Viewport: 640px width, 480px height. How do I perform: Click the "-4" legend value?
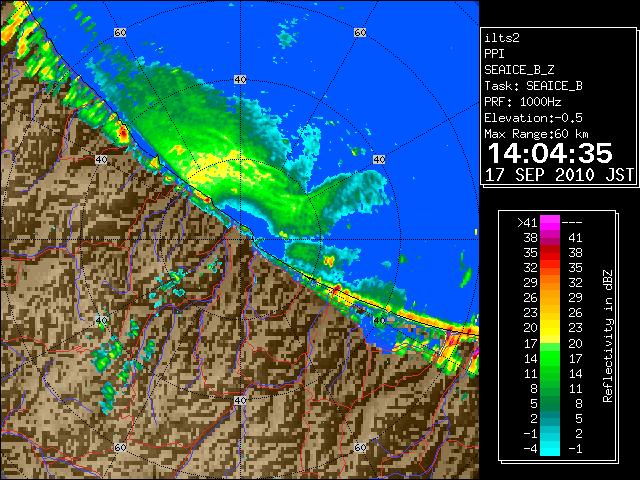point(530,449)
